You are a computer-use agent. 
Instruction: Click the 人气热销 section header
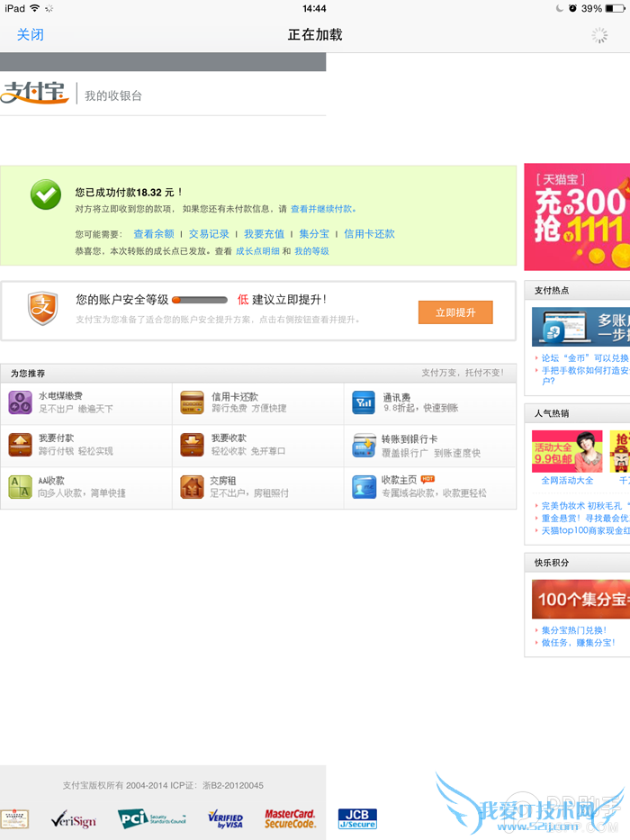pos(552,413)
